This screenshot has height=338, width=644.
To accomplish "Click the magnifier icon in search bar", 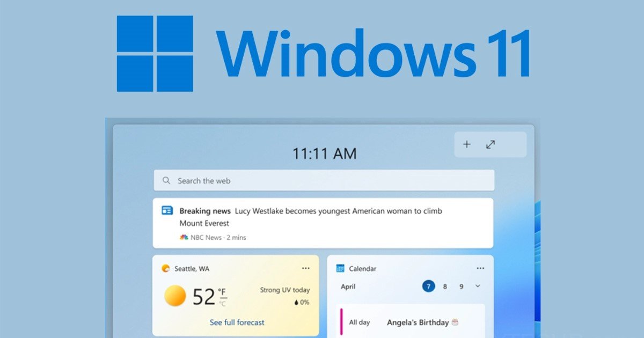I will tap(167, 181).
